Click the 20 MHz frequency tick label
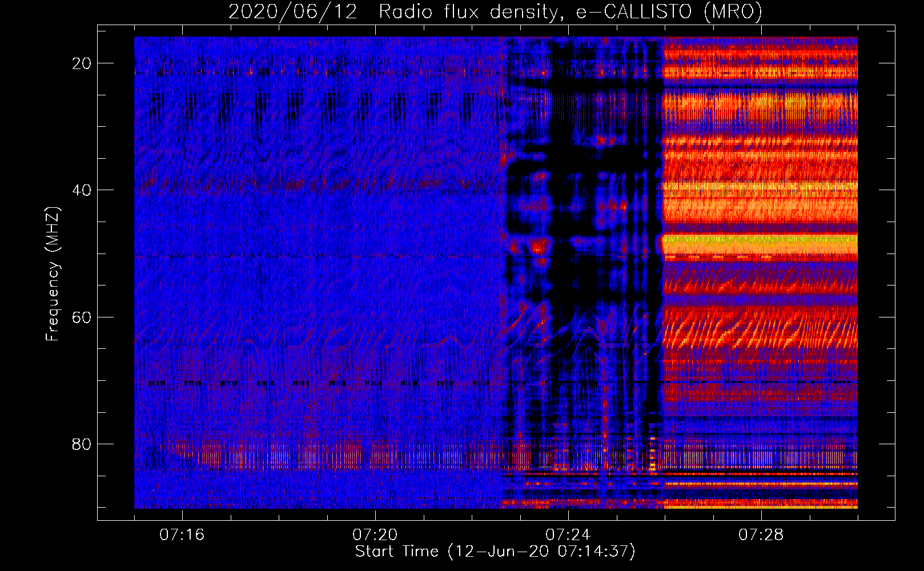 pyautogui.click(x=82, y=63)
